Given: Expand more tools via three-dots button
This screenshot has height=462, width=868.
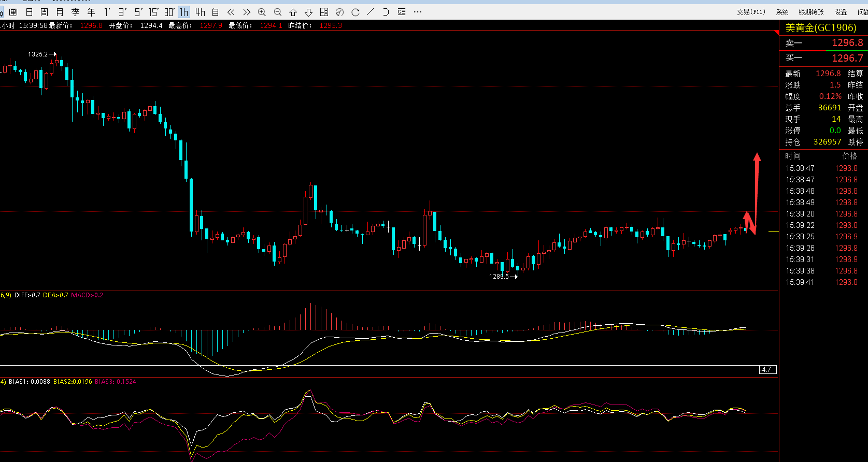Looking at the screenshot, I should pos(418,12).
